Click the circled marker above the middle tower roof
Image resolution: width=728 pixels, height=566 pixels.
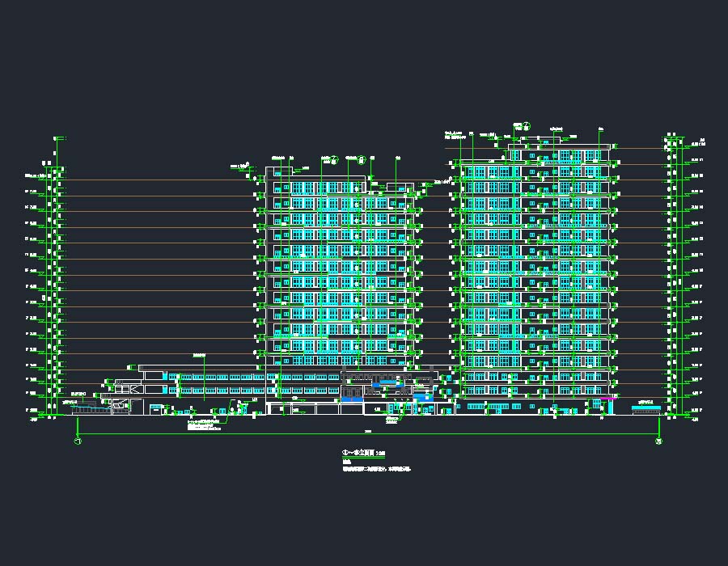(x=362, y=159)
